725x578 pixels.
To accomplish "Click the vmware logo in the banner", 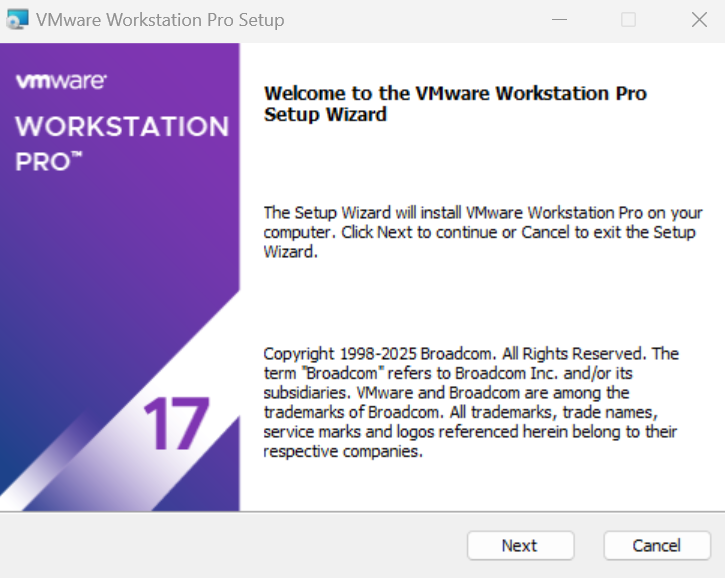I will (61, 82).
